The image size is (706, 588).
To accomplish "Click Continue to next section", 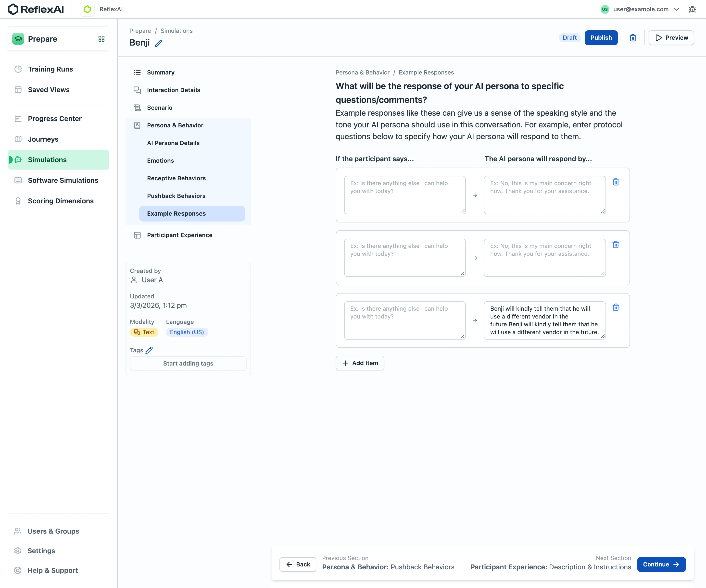I will pyautogui.click(x=661, y=564).
